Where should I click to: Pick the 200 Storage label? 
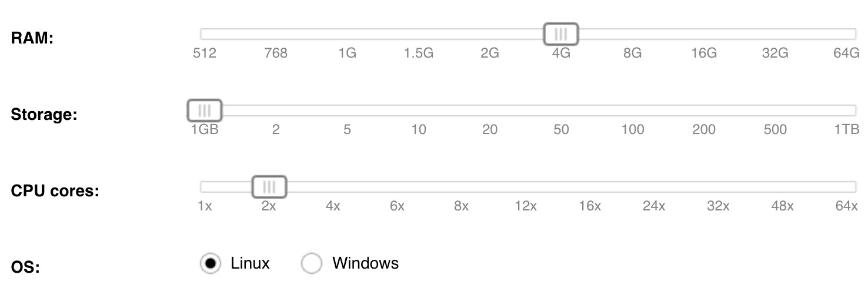[x=704, y=129]
